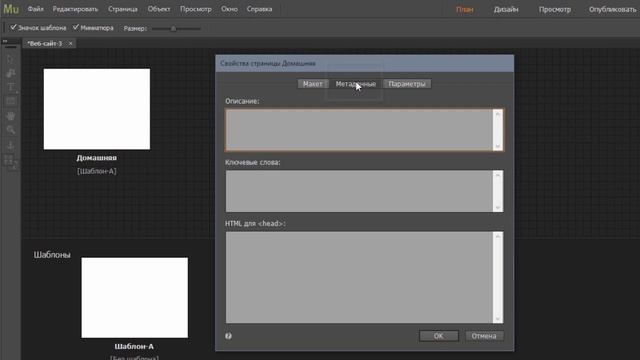Open the Редактировать menu
This screenshot has width=640, height=360.
coord(76,9)
